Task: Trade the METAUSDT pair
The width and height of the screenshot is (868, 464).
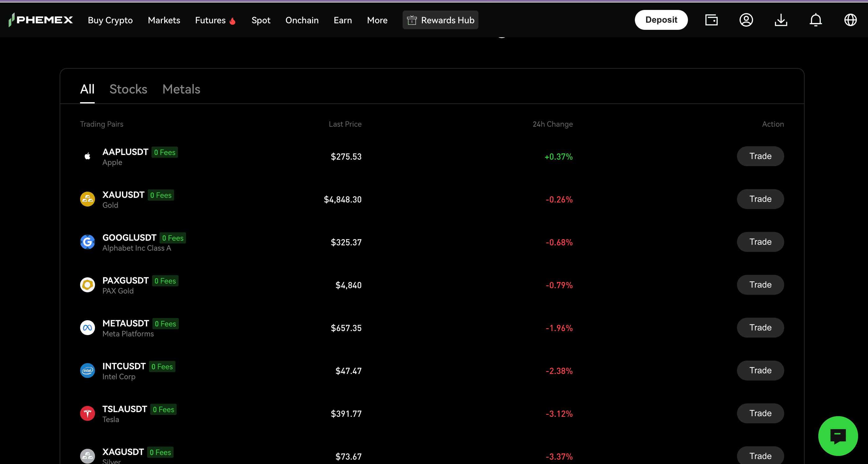Action: click(x=760, y=327)
